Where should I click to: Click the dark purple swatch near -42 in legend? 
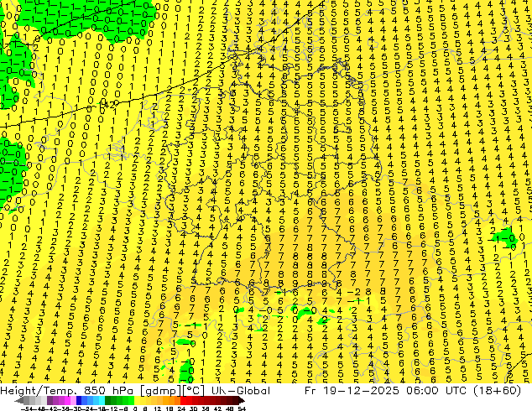[x=50, y=401]
